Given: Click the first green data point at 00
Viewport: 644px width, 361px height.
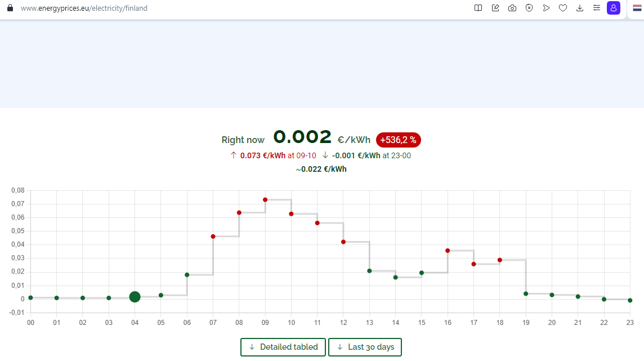Looking at the screenshot, I should click(x=31, y=298).
